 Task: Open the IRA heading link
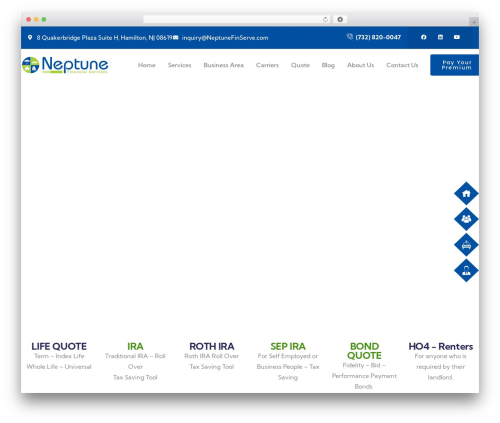(135, 346)
